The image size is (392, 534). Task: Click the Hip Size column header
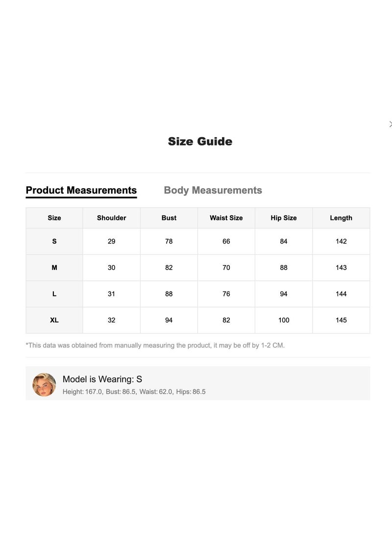pos(284,218)
